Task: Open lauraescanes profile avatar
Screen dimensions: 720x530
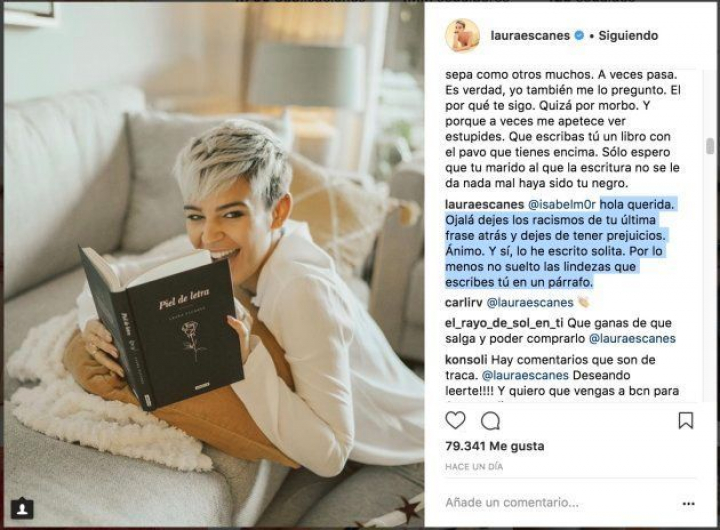Action: click(x=462, y=36)
